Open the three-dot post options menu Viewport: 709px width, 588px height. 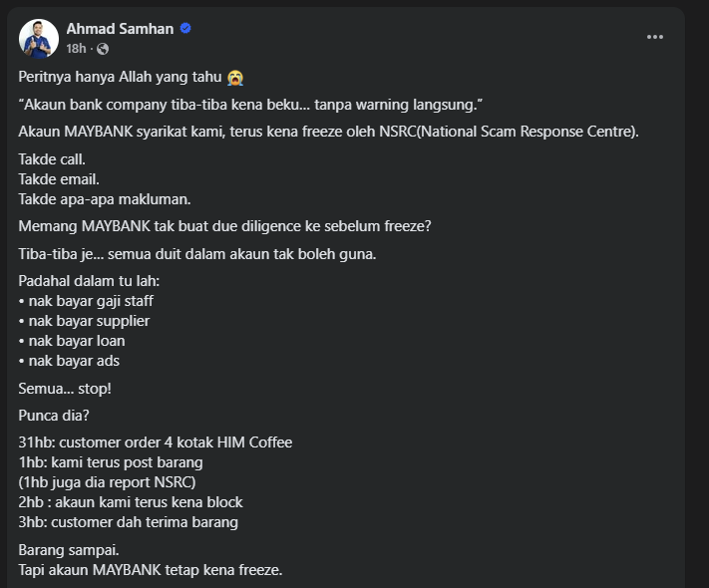(x=654, y=37)
